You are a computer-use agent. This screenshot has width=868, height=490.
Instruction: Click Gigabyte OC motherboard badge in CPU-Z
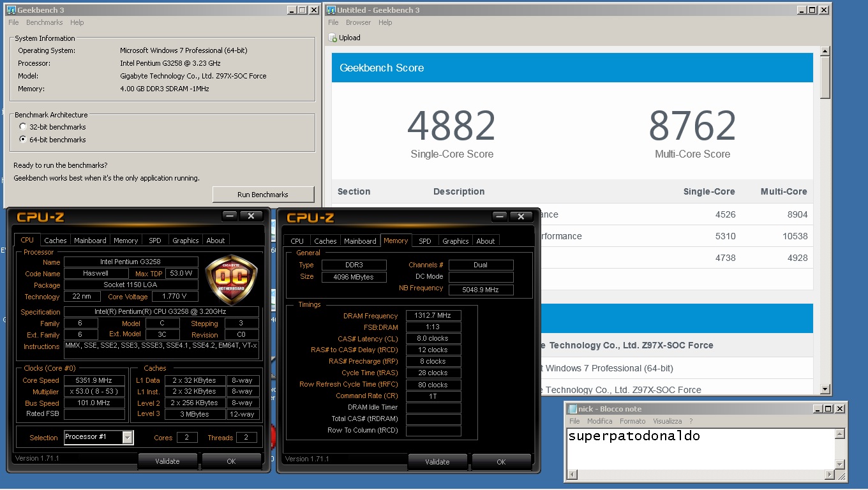click(231, 279)
